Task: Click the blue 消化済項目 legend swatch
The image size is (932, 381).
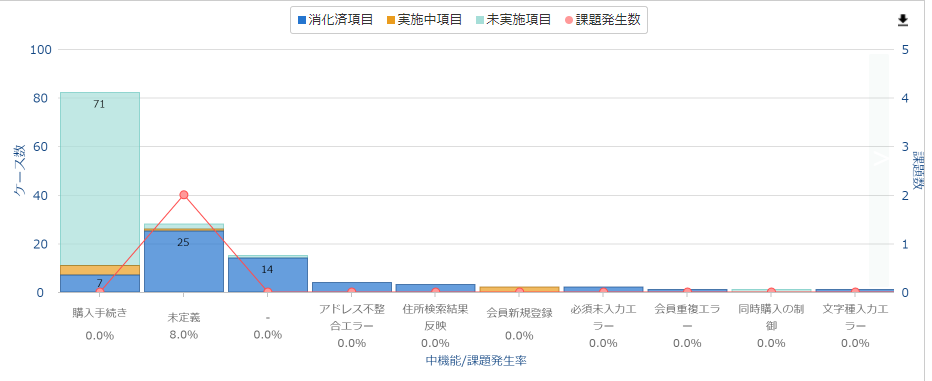Action: [x=301, y=20]
